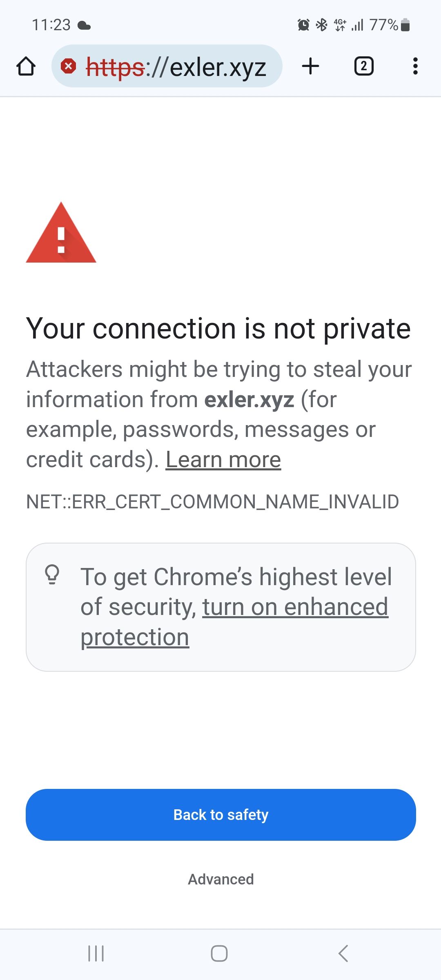This screenshot has width=441, height=980.
Task: Open Chrome's three-dot overflow menu
Action: click(415, 66)
